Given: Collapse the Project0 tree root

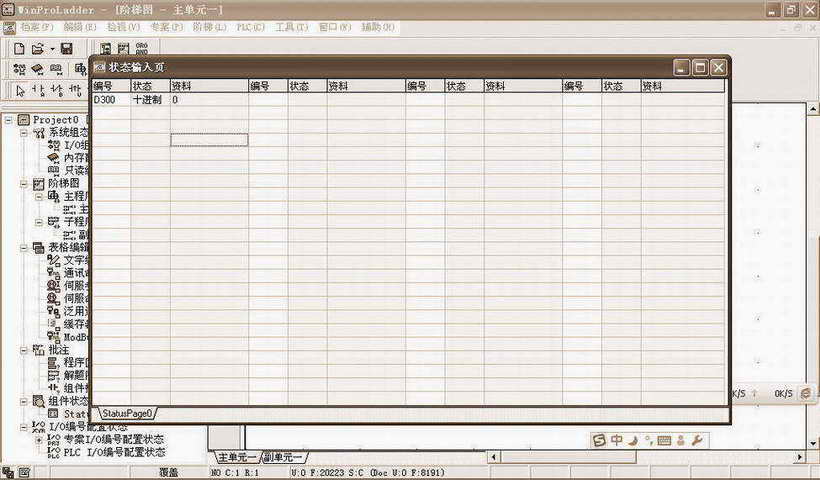Looking at the screenshot, I should 10,120.
